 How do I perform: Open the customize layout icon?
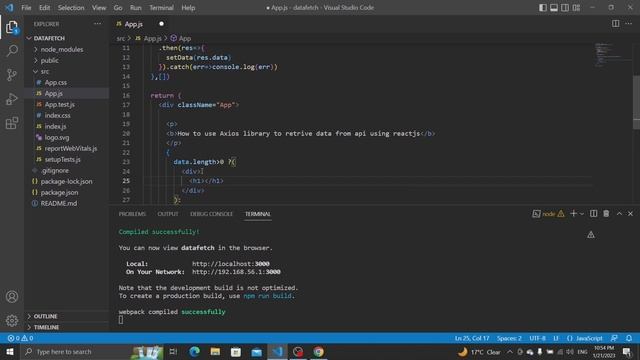pos(576,8)
